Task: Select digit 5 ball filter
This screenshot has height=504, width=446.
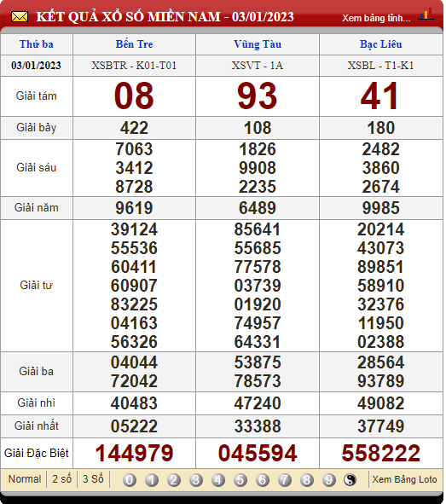Action: (240, 480)
